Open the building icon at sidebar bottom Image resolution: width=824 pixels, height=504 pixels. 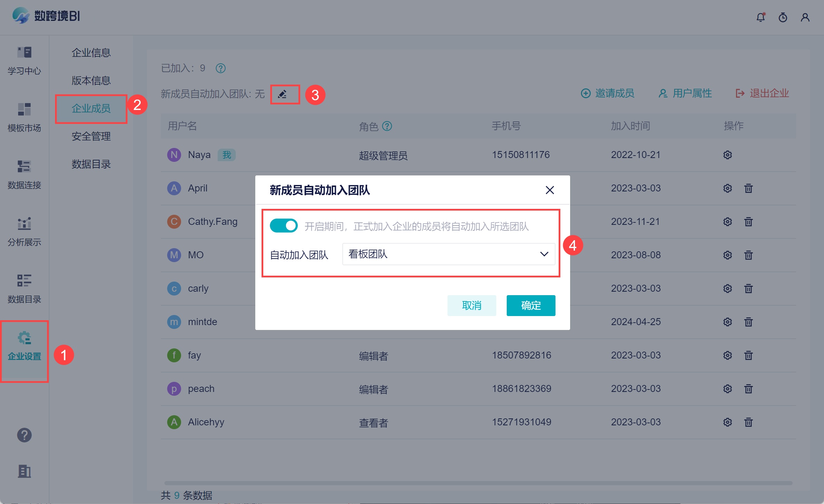click(x=24, y=472)
